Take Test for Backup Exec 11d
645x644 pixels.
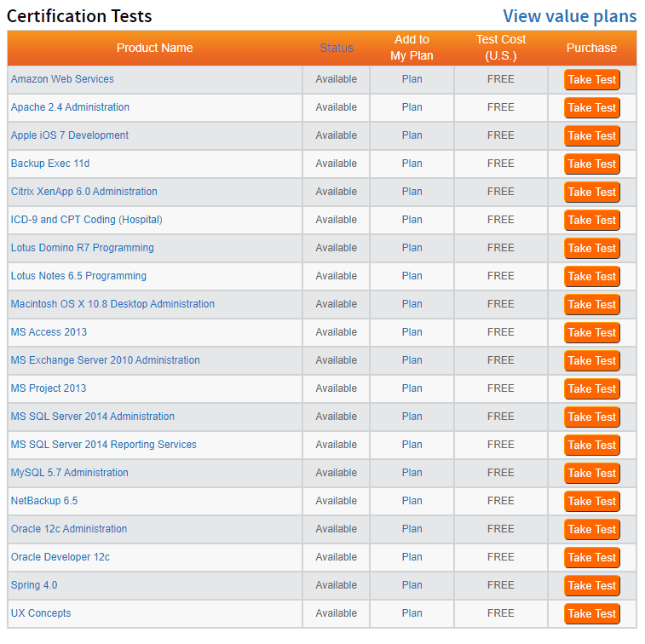tap(591, 164)
